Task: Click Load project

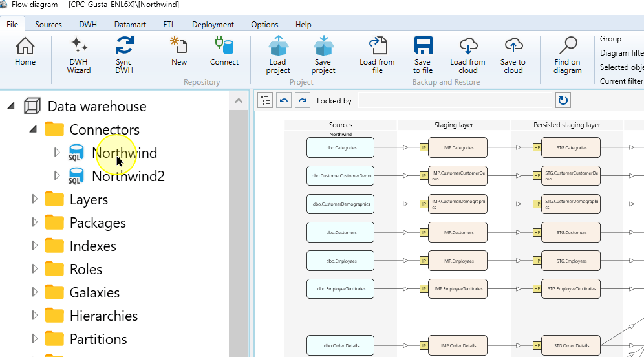Action: [x=278, y=56]
